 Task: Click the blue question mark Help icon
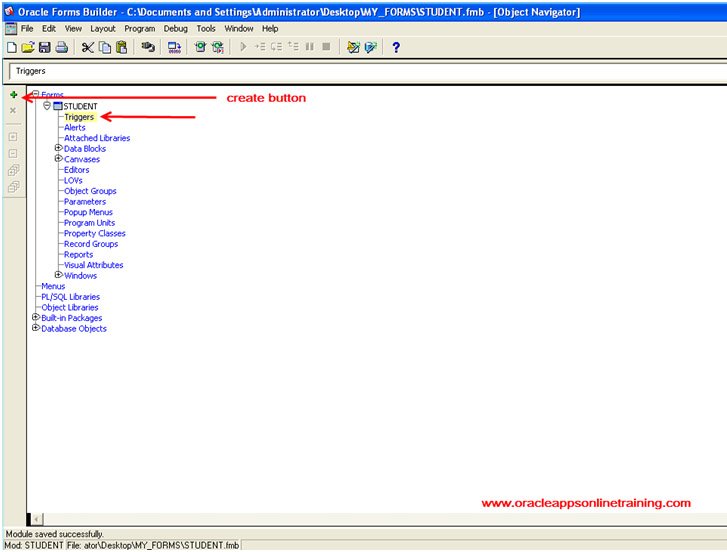[396, 47]
